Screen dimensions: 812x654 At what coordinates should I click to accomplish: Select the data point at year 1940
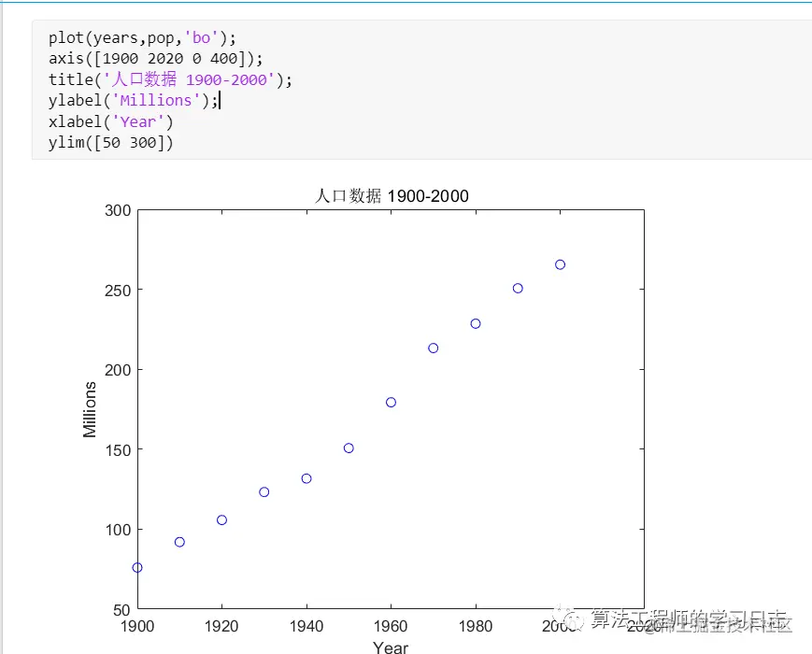[306, 478]
